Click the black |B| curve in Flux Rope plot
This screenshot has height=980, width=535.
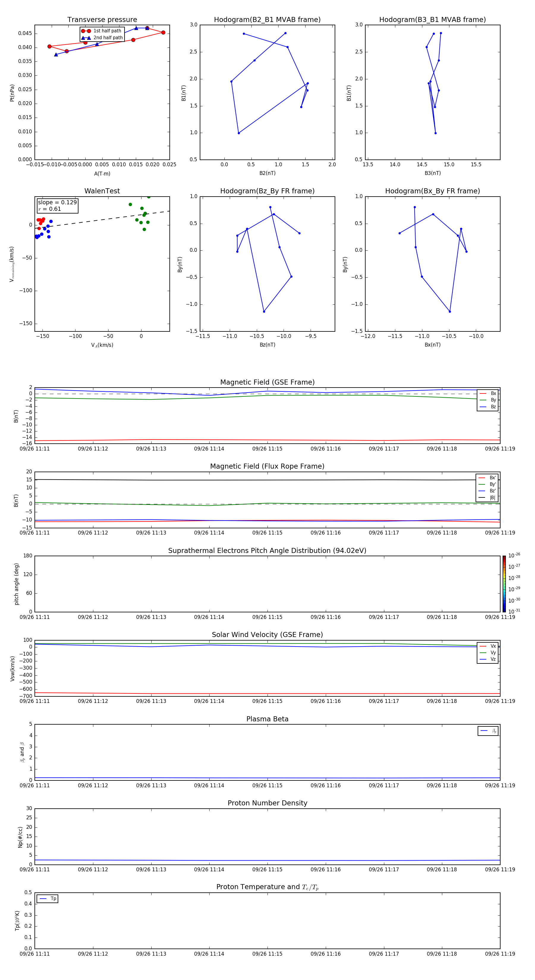267,480
